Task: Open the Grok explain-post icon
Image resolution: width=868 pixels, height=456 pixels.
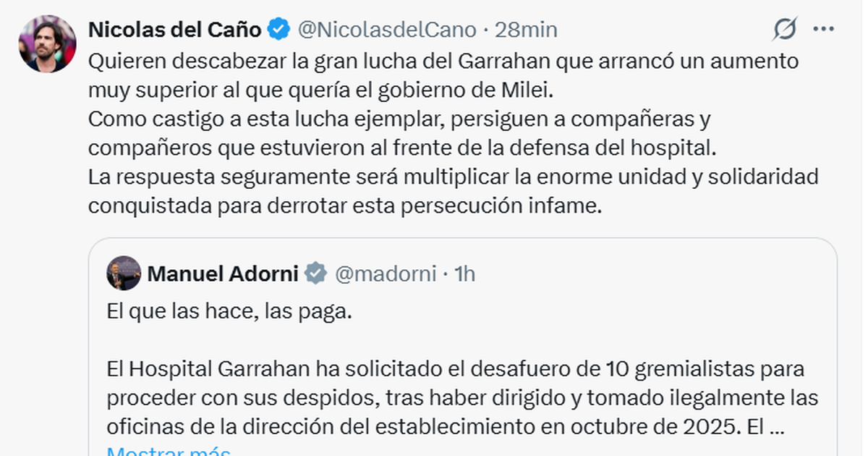Action: (x=785, y=30)
